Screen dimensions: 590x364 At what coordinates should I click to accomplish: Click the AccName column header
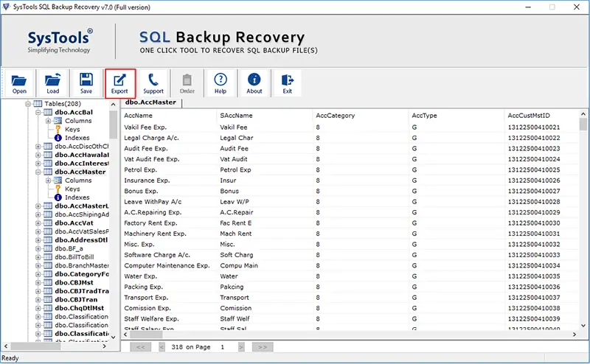tap(169, 116)
